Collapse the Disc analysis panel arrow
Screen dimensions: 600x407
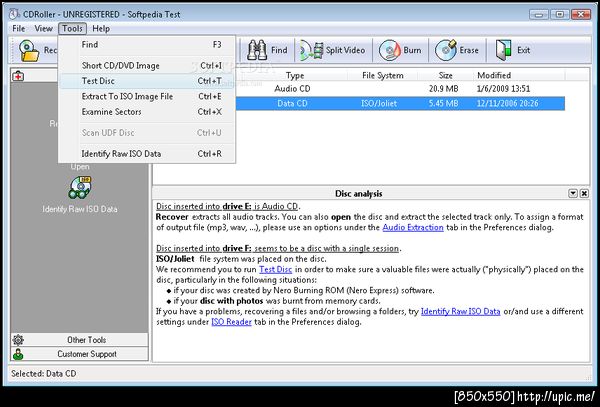(573, 194)
